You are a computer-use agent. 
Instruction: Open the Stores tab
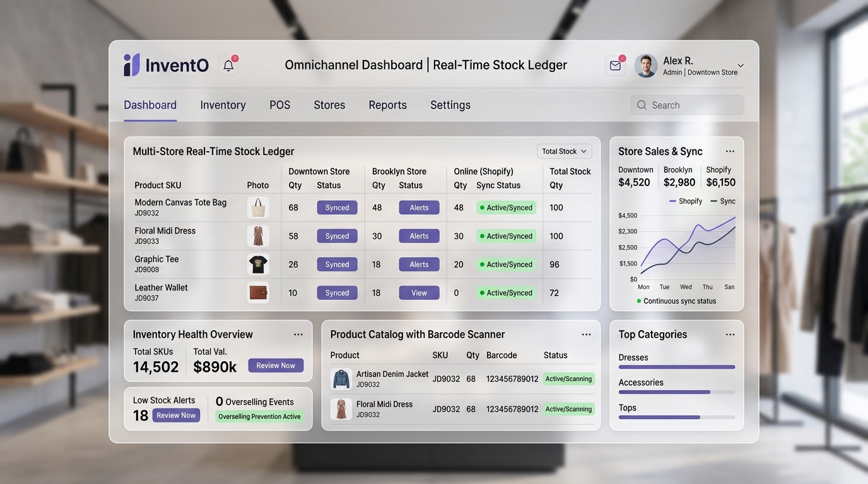tap(329, 105)
